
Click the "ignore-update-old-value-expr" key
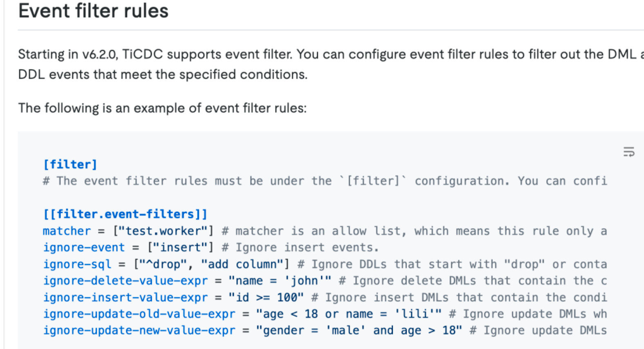tap(139, 314)
